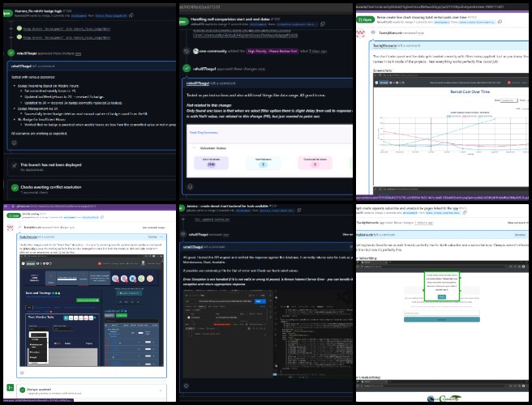The image size is (532, 405).
Task: Click email input field in subscribe page screenshot
Action: point(442,313)
